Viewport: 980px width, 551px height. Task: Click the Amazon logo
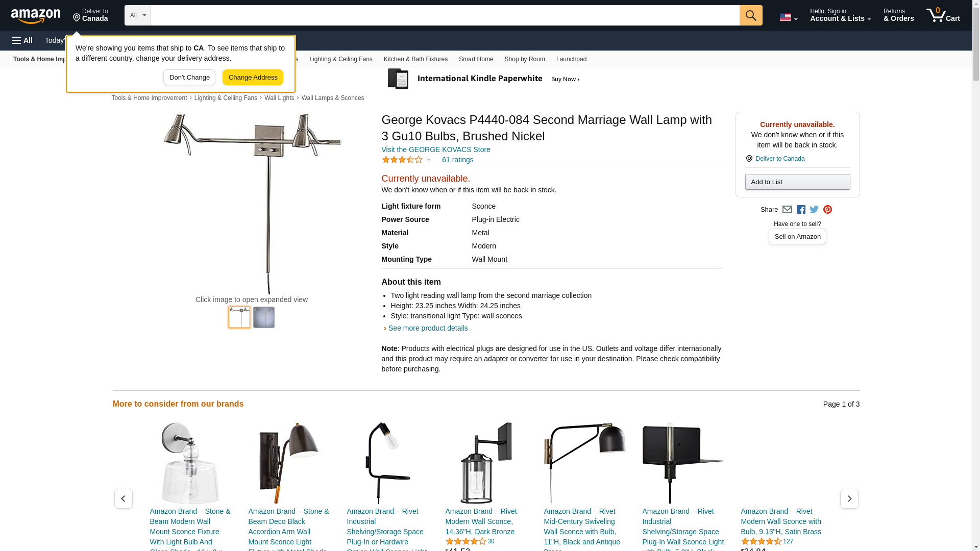click(x=36, y=16)
